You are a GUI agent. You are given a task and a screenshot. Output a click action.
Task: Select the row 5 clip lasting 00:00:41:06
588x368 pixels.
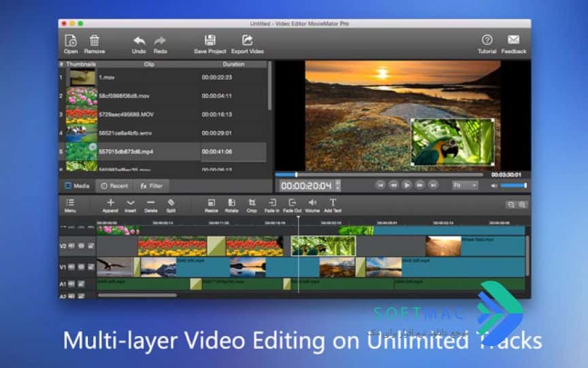[x=163, y=152]
